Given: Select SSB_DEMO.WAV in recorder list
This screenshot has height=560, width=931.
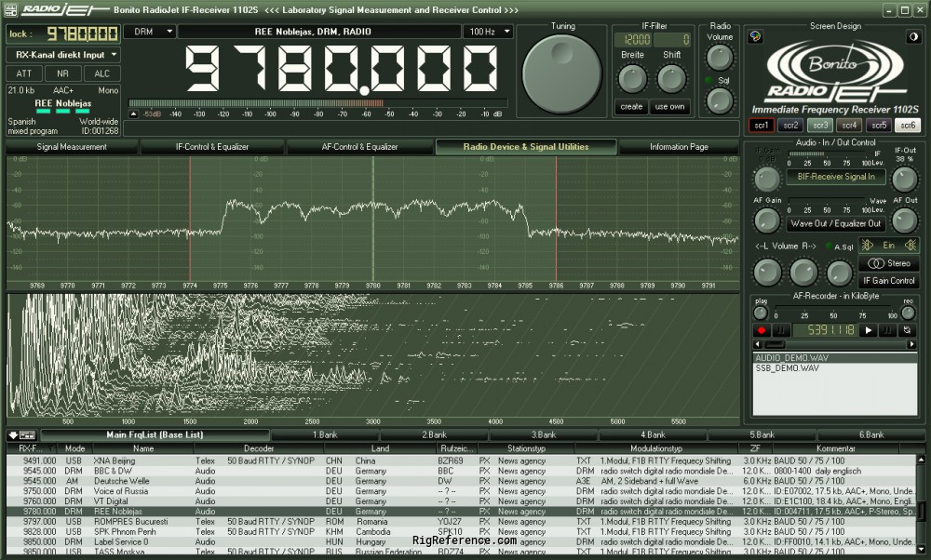Looking at the screenshot, I should coord(835,367).
